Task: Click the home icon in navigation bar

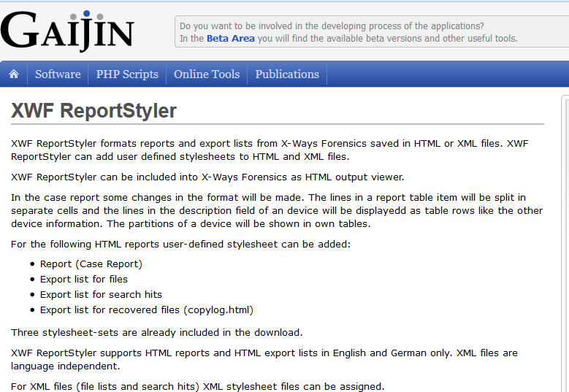Action: pos(13,74)
